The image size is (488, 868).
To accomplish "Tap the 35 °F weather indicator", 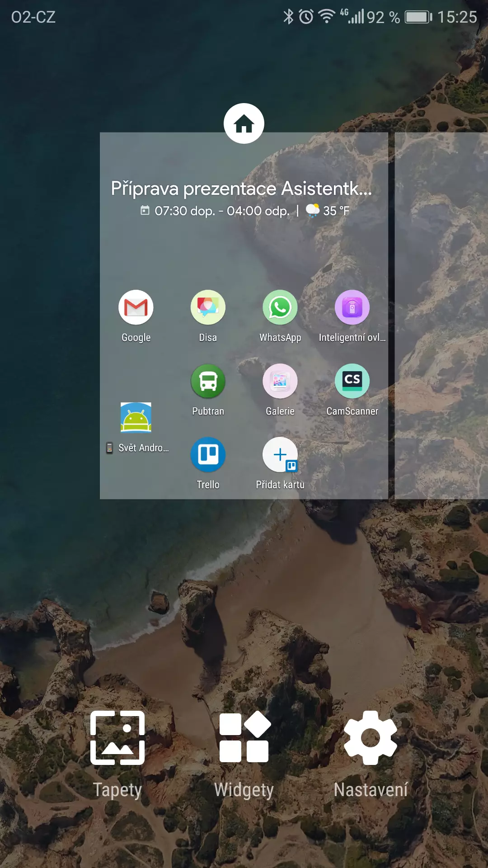I will point(328,211).
